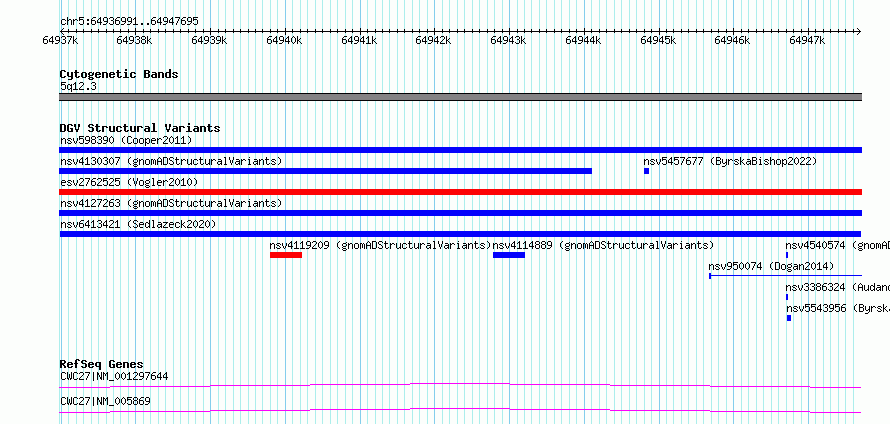Click the 5q12.3 band label

coord(78,86)
